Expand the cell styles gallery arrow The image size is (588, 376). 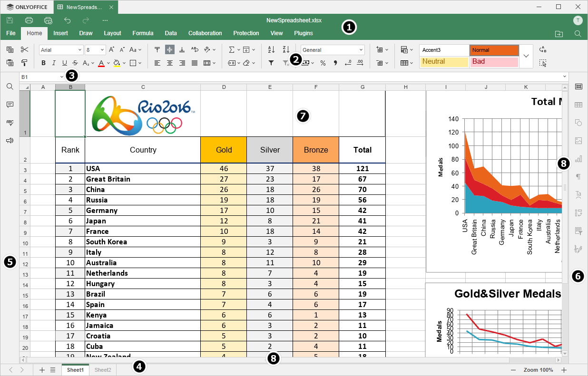click(x=526, y=56)
